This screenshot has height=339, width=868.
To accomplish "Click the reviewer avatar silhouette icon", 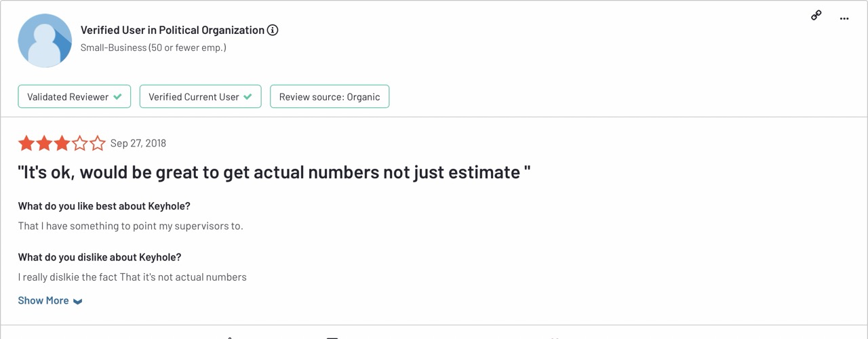I will point(45,40).
